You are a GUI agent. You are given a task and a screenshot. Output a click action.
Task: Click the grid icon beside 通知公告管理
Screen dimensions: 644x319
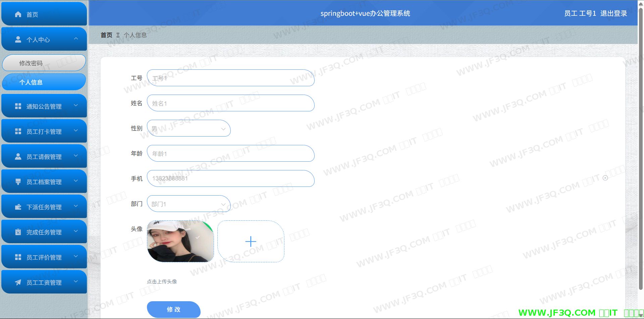click(18, 106)
